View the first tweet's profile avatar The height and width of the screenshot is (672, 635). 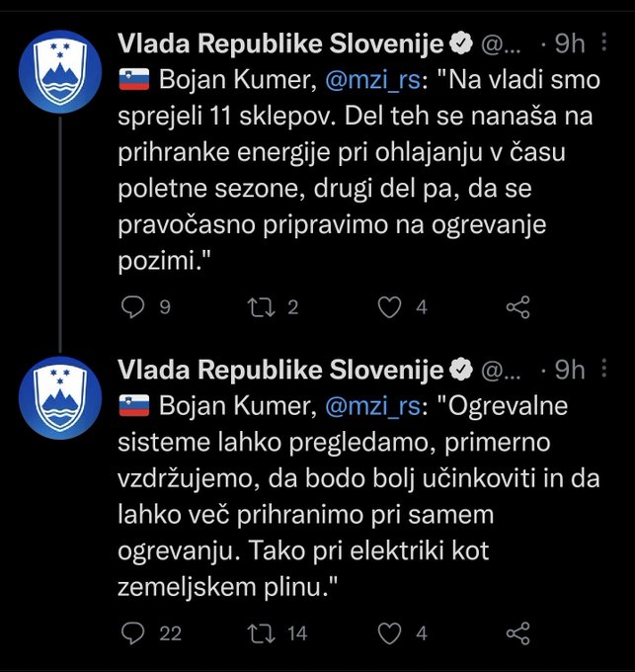pyautogui.click(x=60, y=71)
